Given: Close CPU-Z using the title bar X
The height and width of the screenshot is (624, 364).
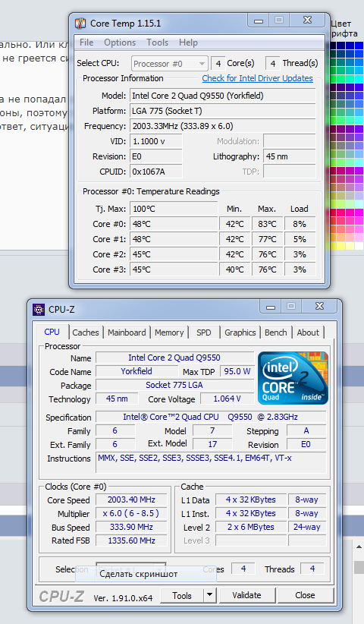Looking at the screenshot, I should 319,306.
